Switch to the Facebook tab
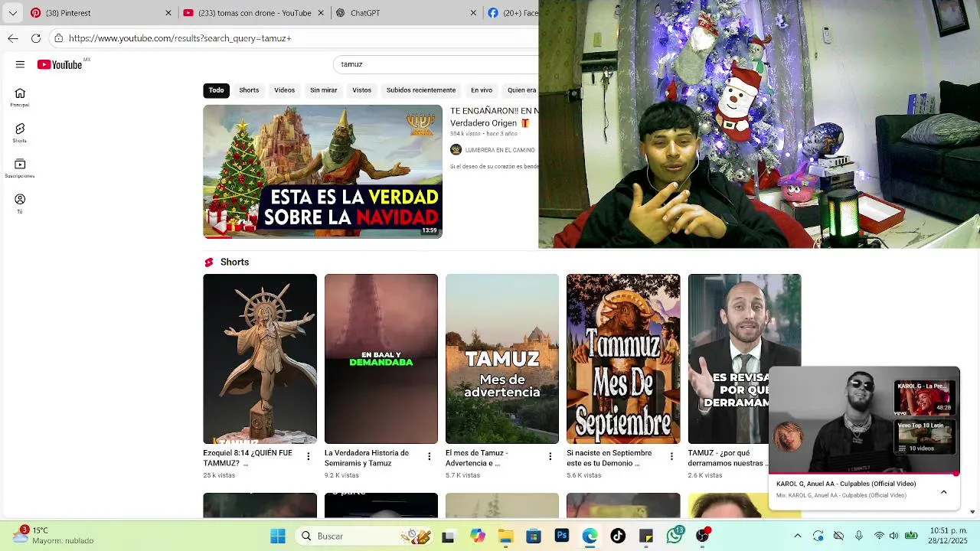 pyautogui.click(x=513, y=13)
